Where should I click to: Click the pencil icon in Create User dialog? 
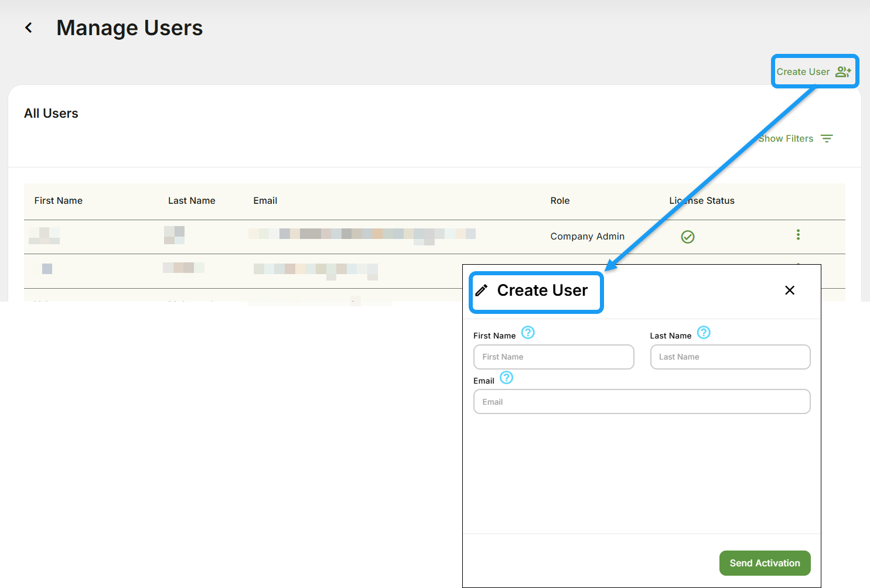coord(482,290)
